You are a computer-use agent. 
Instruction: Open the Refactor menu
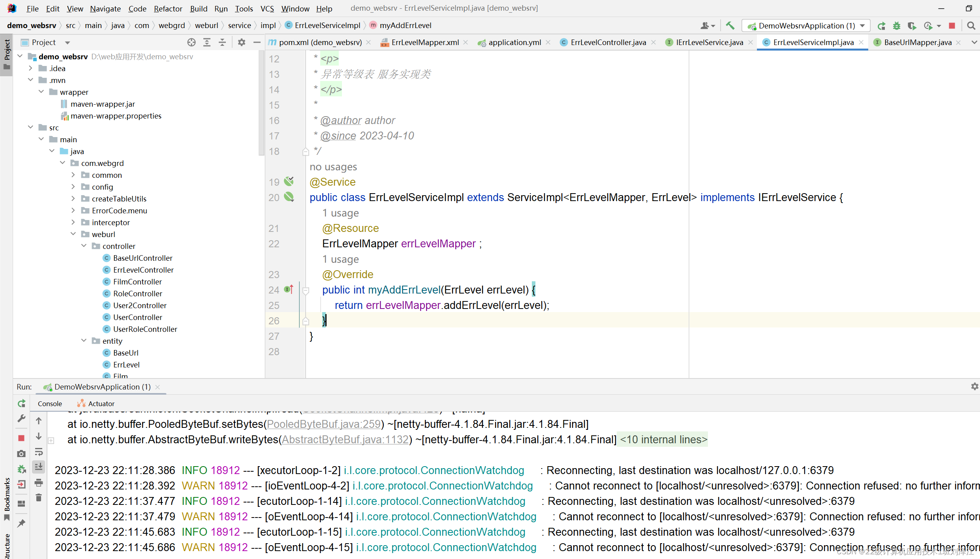168,8
